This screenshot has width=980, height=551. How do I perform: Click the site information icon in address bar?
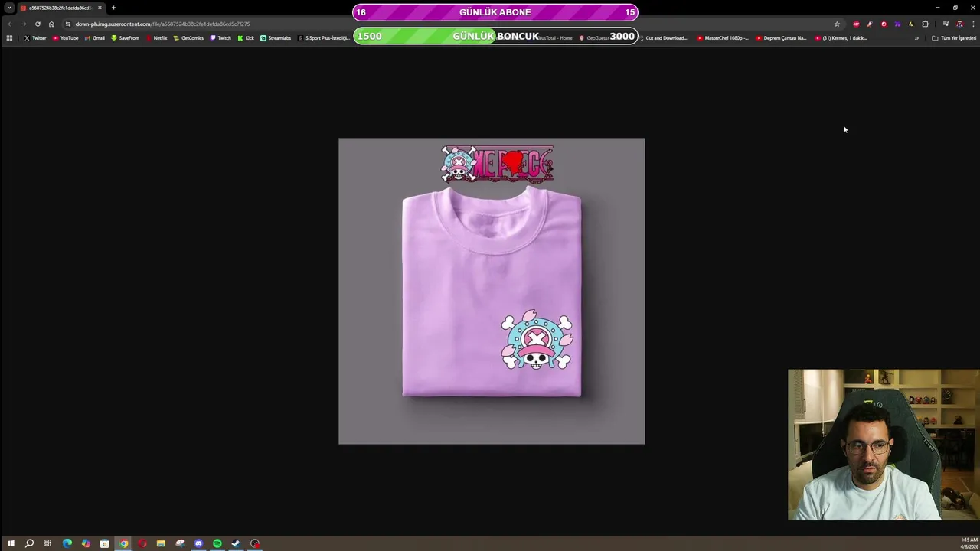67,24
